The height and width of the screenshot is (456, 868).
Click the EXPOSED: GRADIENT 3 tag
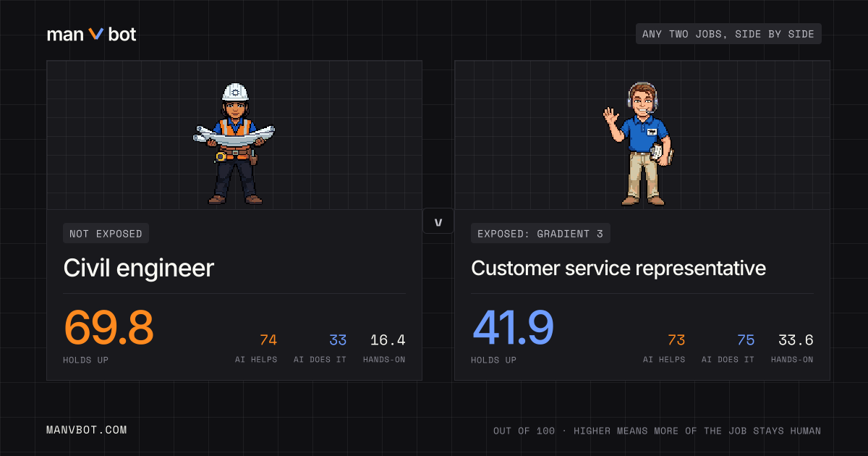pyautogui.click(x=540, y=233)
